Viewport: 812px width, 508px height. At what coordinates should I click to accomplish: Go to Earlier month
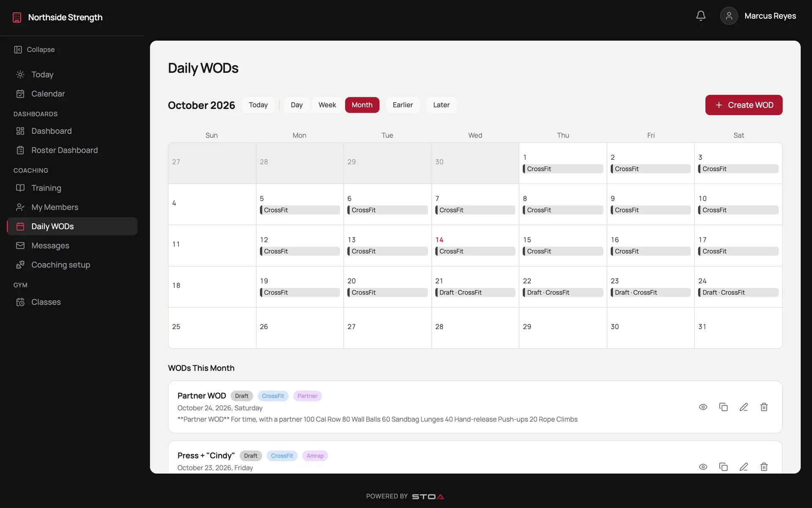[403, 105]
